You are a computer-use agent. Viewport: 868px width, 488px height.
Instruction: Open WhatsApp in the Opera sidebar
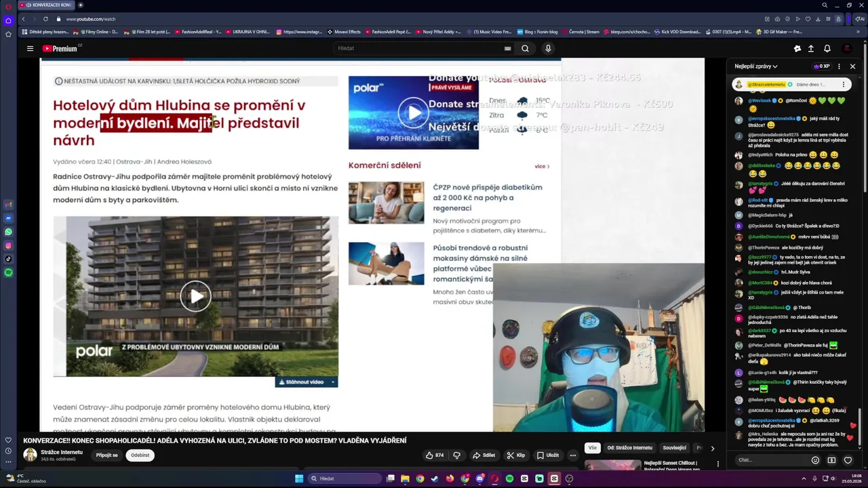[x=8, y=232]
